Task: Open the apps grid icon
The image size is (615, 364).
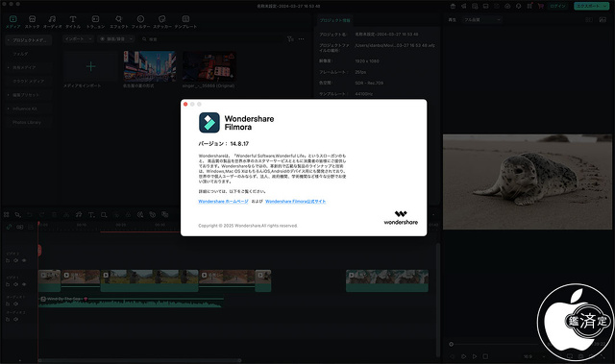Action: pyautogui.click(x=529, y=6)
